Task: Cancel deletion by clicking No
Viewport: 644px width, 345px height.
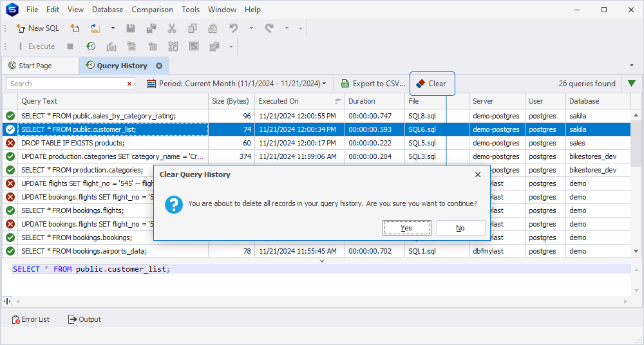Action: point(460,228)
